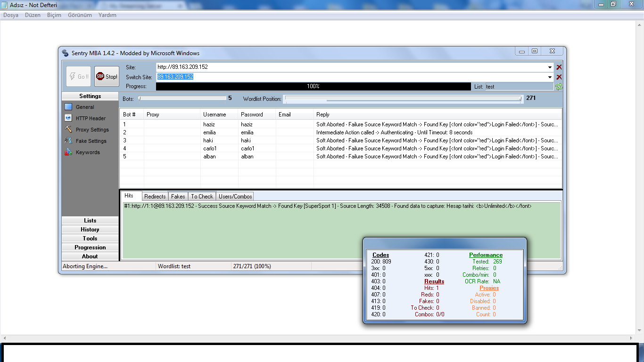Click the green refresh icon next to List
Viewport: 644px width, 362px height.
[x=559, y=87]
